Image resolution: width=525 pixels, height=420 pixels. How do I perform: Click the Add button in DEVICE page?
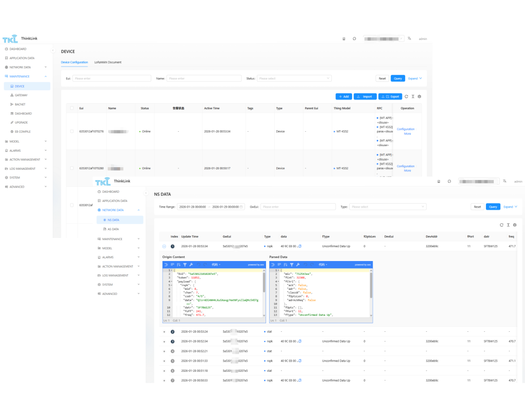pyautogui.click(x=344, y=96)
